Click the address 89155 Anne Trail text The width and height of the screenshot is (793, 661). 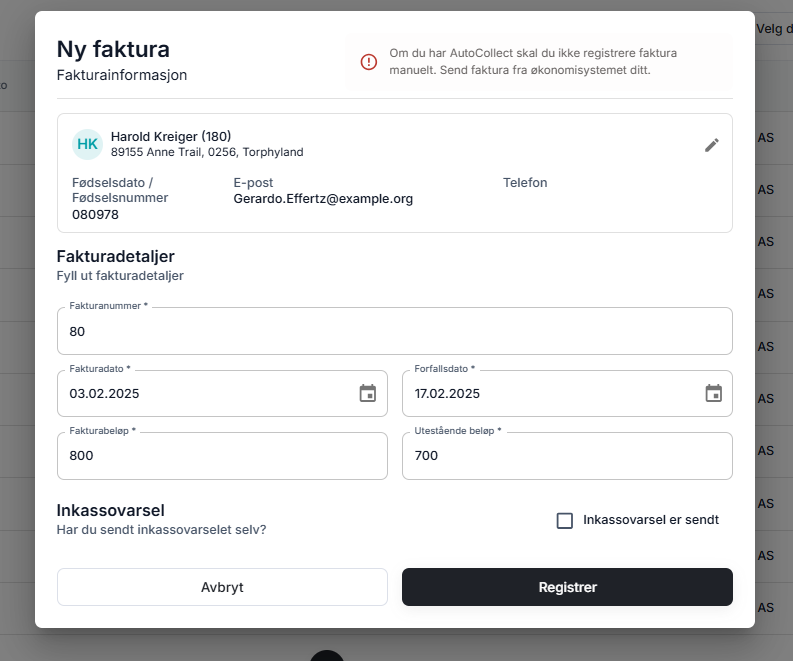pos(207,152)
